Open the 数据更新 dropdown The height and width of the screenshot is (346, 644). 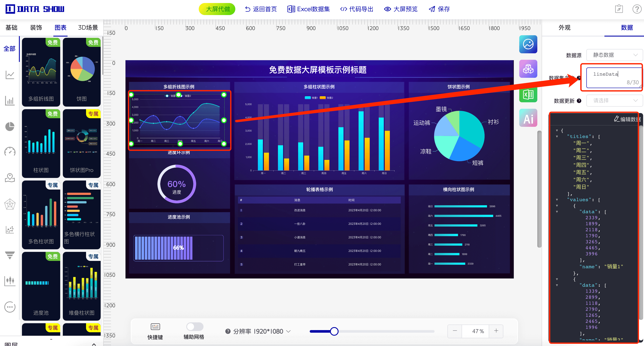coord(615,101)
